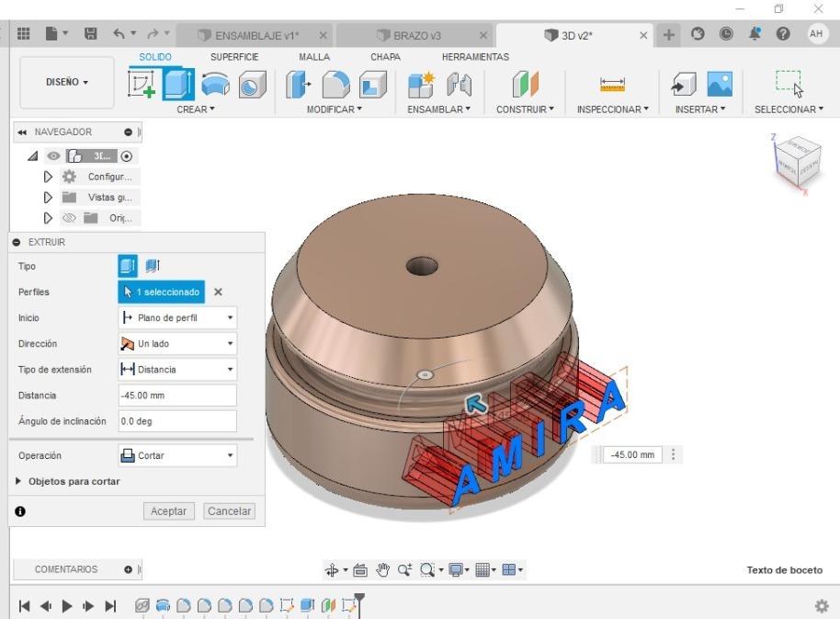
Task: Open the extensions icon
Action: 698,34
